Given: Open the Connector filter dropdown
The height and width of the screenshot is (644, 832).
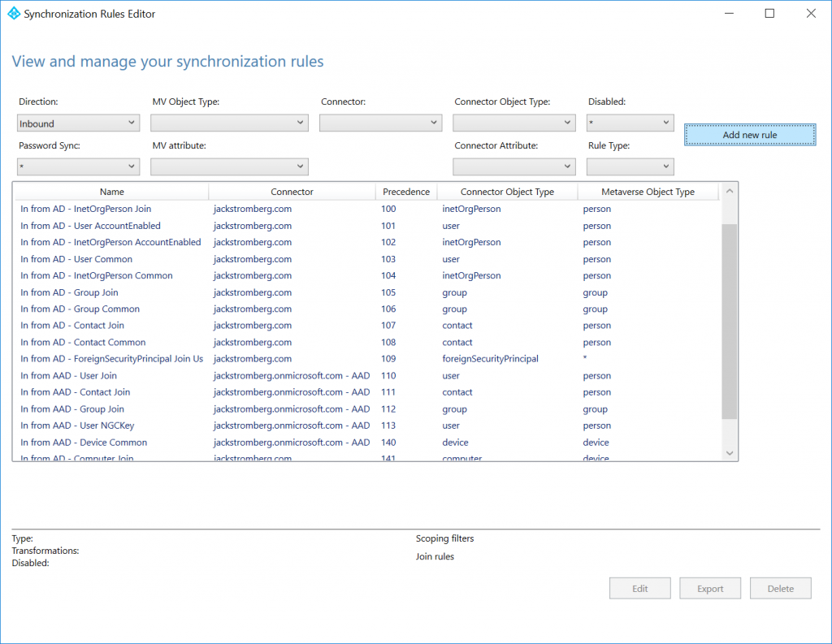Looking at the screenshot, I should pos(380,123).
